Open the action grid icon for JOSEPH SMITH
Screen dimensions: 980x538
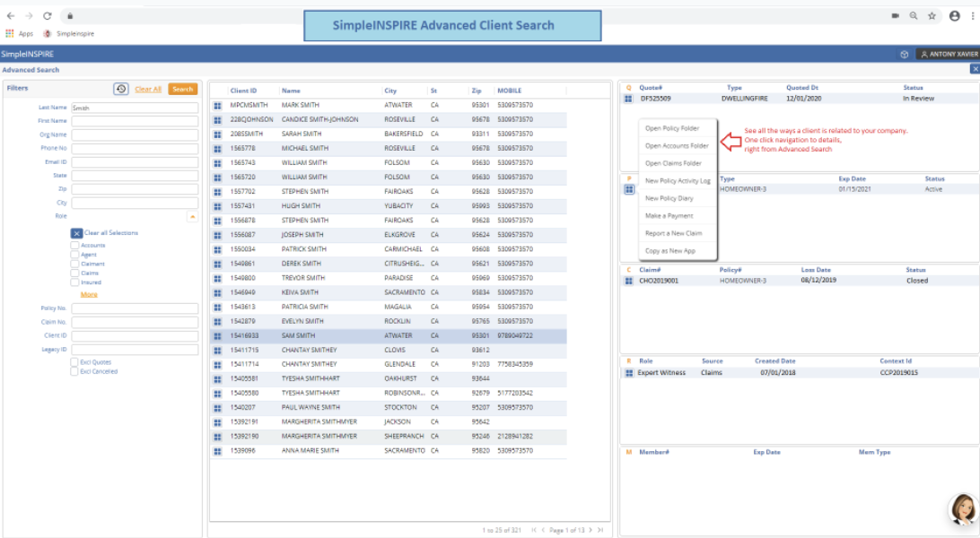pyautogui.click(x=217, y=235)
